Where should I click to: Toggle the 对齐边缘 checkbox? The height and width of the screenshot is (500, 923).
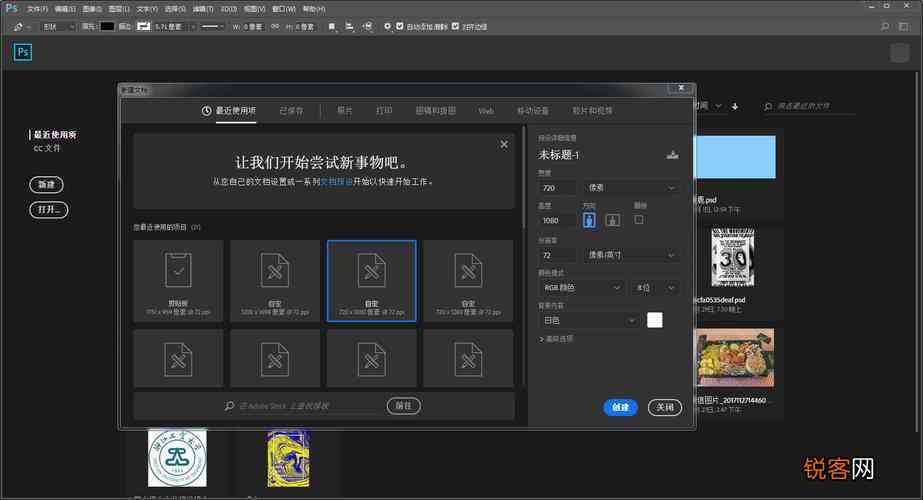point(455,27)
